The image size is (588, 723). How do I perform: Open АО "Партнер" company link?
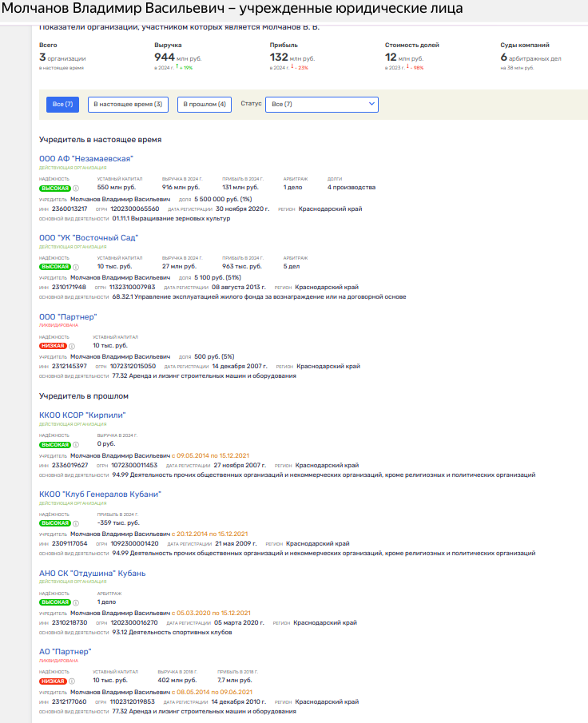(66, 652)
